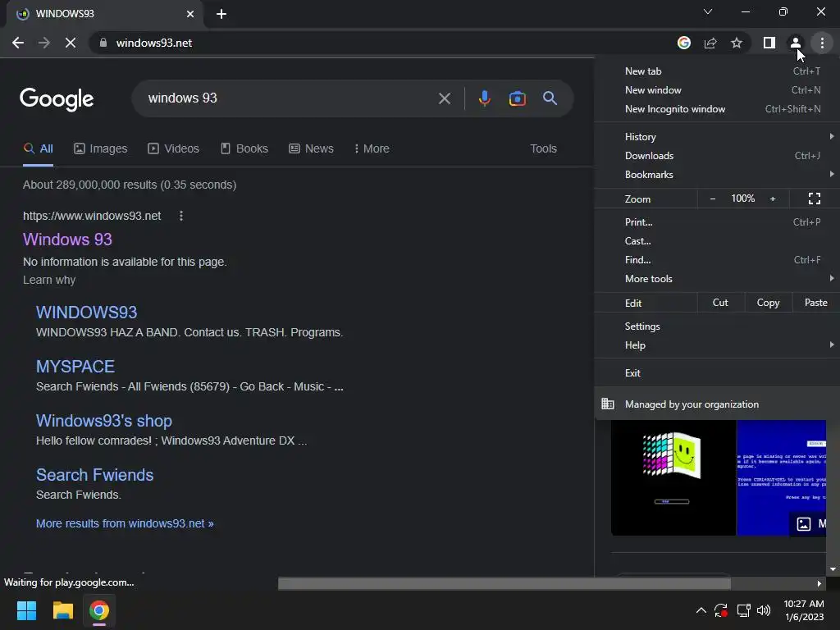The width and height of the screenshot is (840, 630).
Task: Choose Exit from the menu
Action: point(717,373)
